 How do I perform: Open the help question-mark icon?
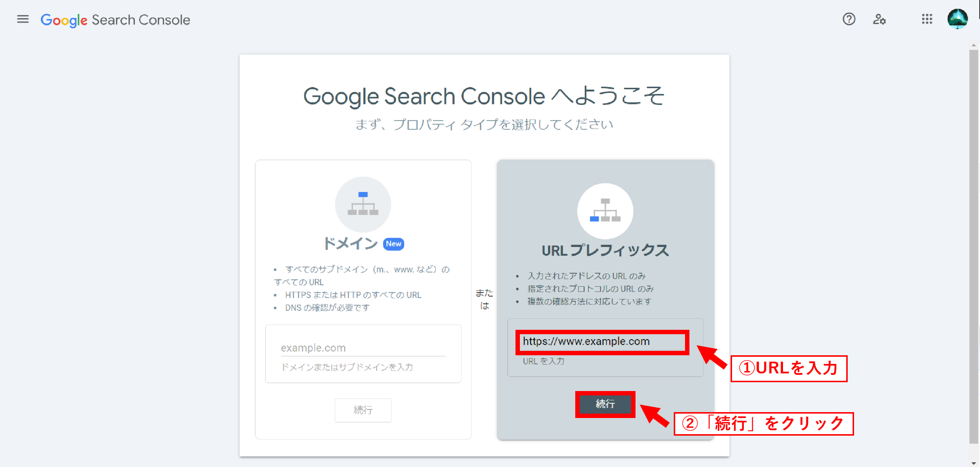point(849,19)
